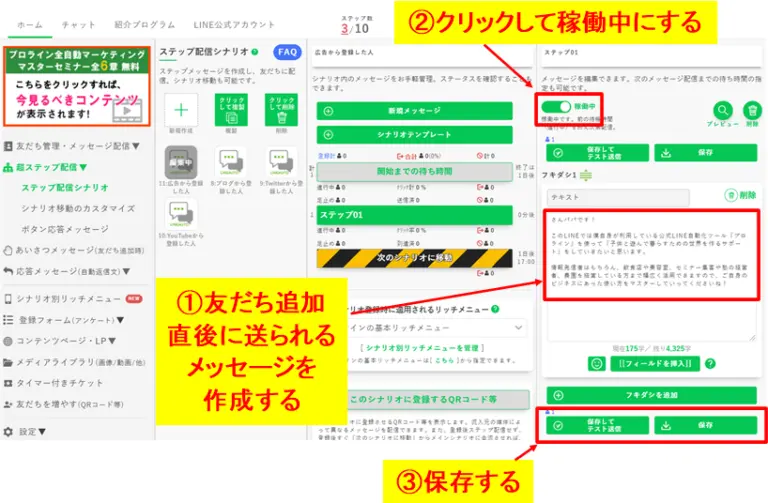Click reorder handle icon beside フキダシ1
The image size is (768, 503).
[x=586, y=175]
